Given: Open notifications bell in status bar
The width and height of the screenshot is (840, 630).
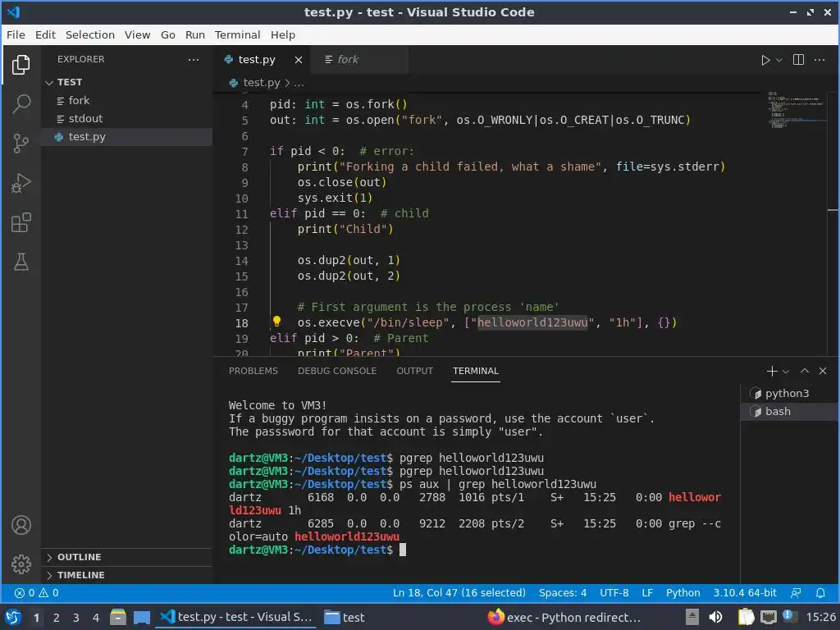Looking at the screenshot, I should tap(820, 592).
